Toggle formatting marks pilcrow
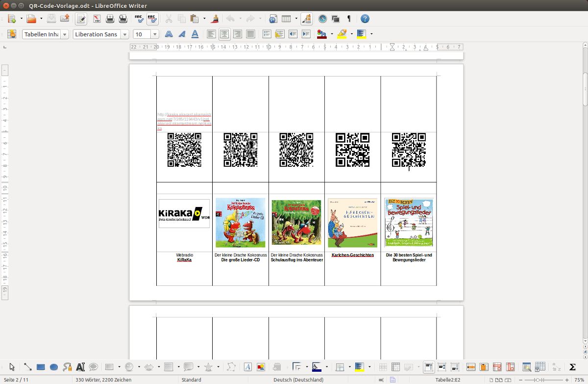Viewport: 588px width, 384px height. click(x=349, y=19)
